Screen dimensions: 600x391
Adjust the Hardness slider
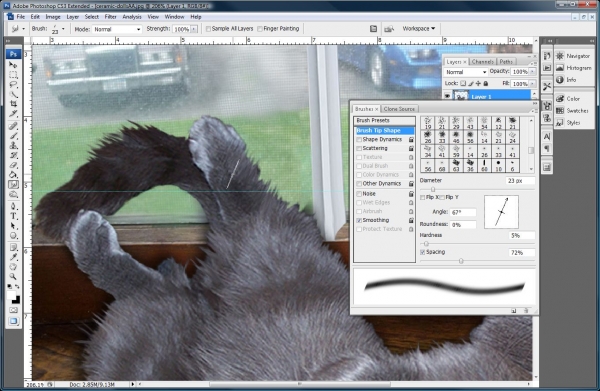426,244
